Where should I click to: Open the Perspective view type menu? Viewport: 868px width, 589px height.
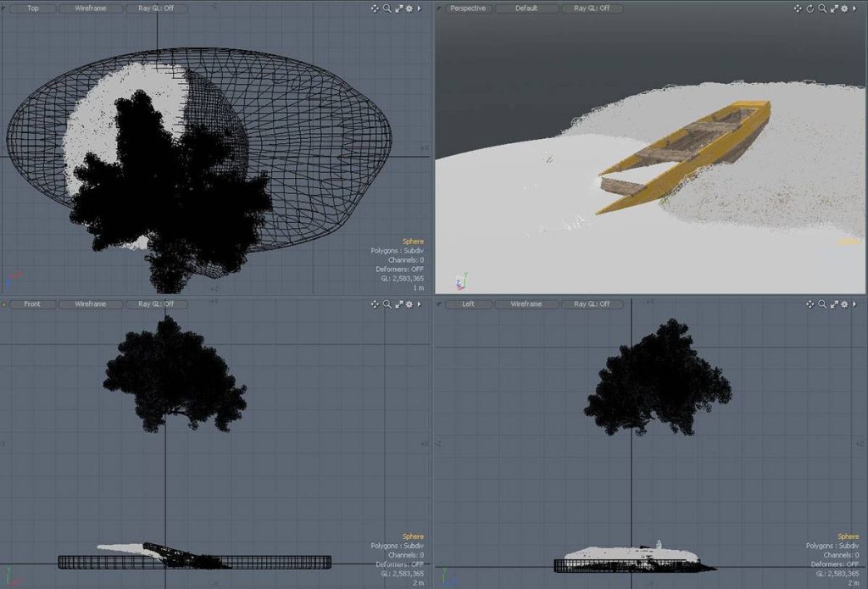468,8
